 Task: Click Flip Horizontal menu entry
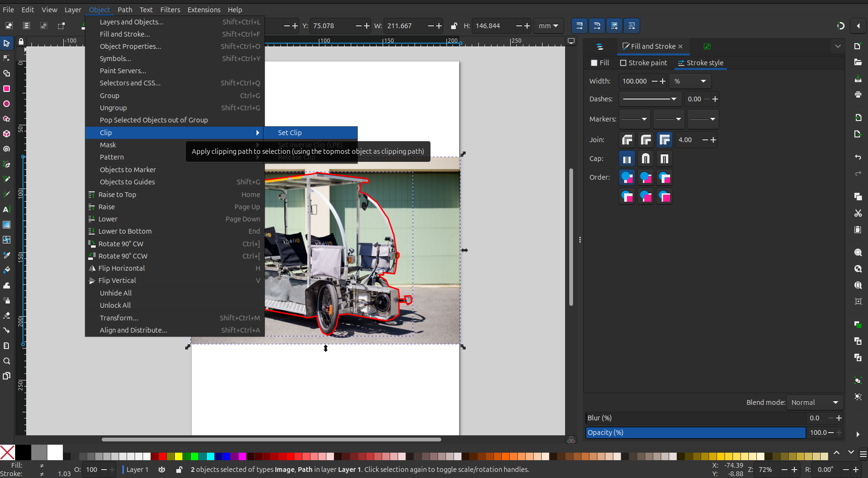[x=175, y=268]
